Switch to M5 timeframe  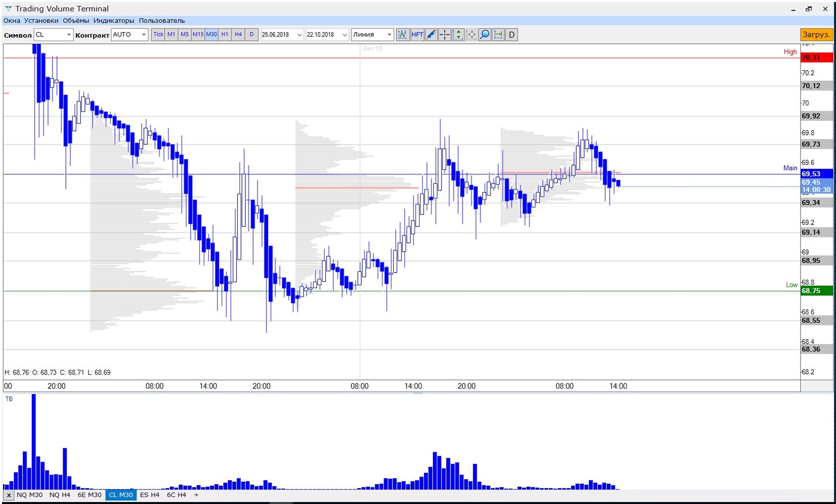185,34
